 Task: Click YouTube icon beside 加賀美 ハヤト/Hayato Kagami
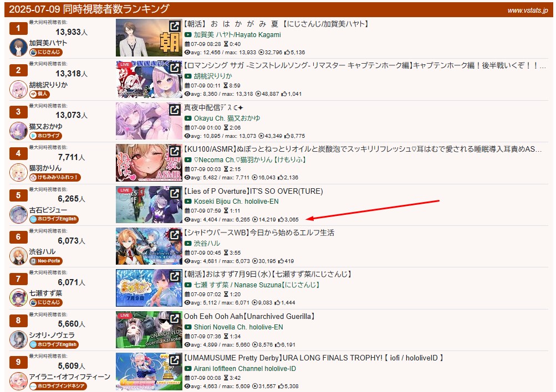pyautogui.click(x=188, y=35)
